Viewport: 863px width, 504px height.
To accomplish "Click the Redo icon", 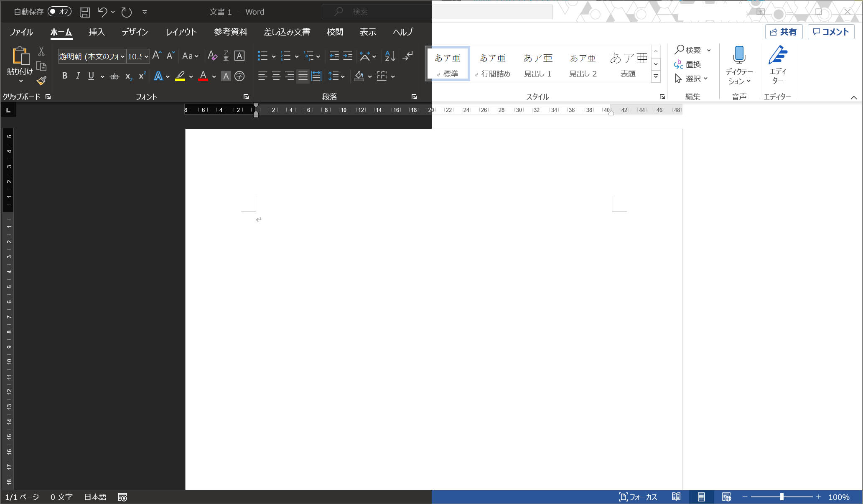I will [x=126, y=12].
